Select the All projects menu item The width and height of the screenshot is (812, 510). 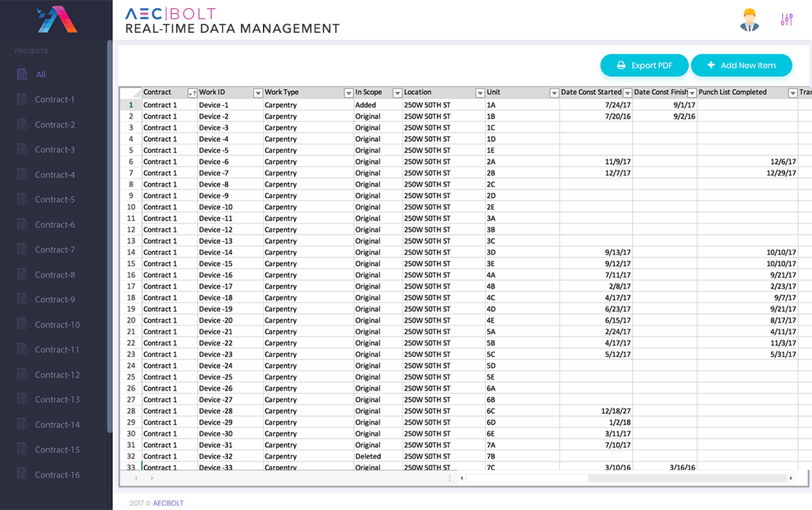coord(41,74)
